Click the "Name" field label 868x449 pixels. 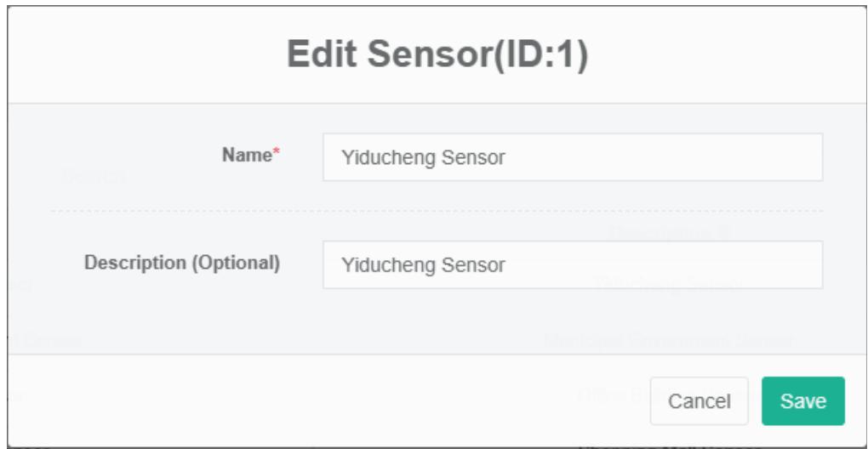point(245,155)
